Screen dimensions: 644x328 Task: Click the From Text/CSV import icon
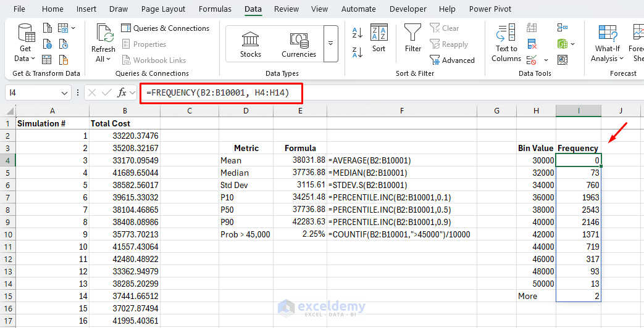[x=48, y=28]
